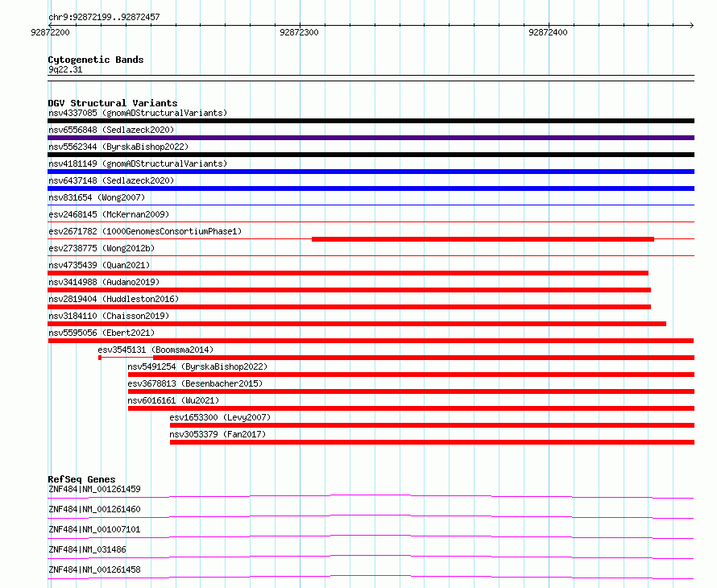Click nsv4735439 (Quan2021) label
This screenshot has width=717, height=588.
99,265
